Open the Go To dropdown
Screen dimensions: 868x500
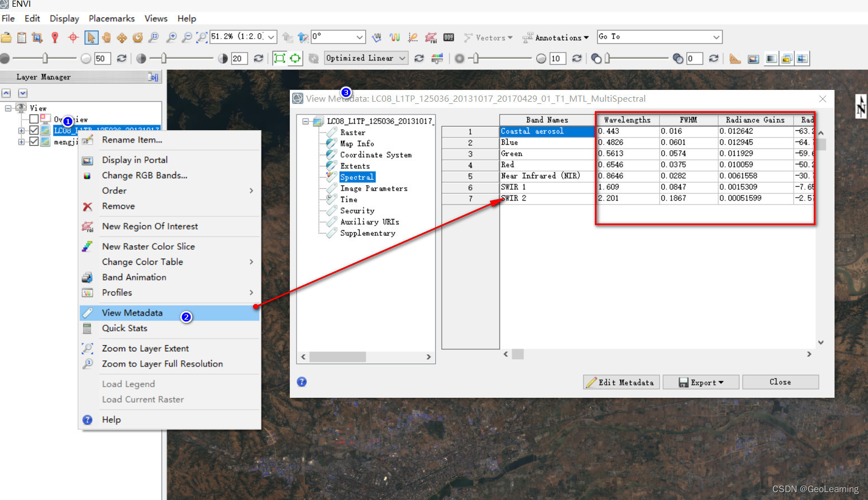pos(716,37)
